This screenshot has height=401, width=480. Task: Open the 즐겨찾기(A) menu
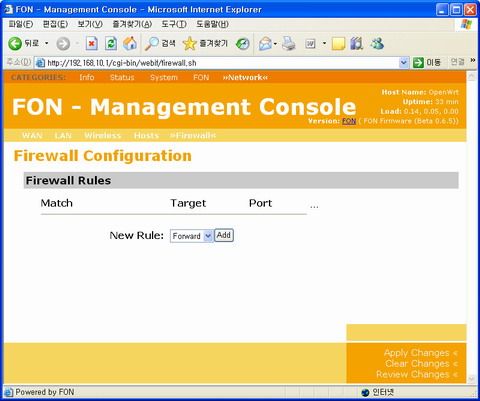(x=132, y=24)
